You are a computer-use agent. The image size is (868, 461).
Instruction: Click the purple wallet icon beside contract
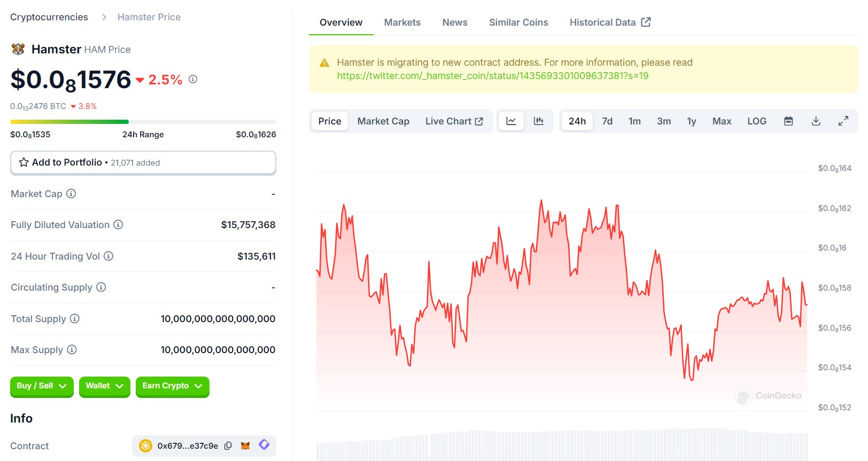pyautogui.click(x=264, y=444)
